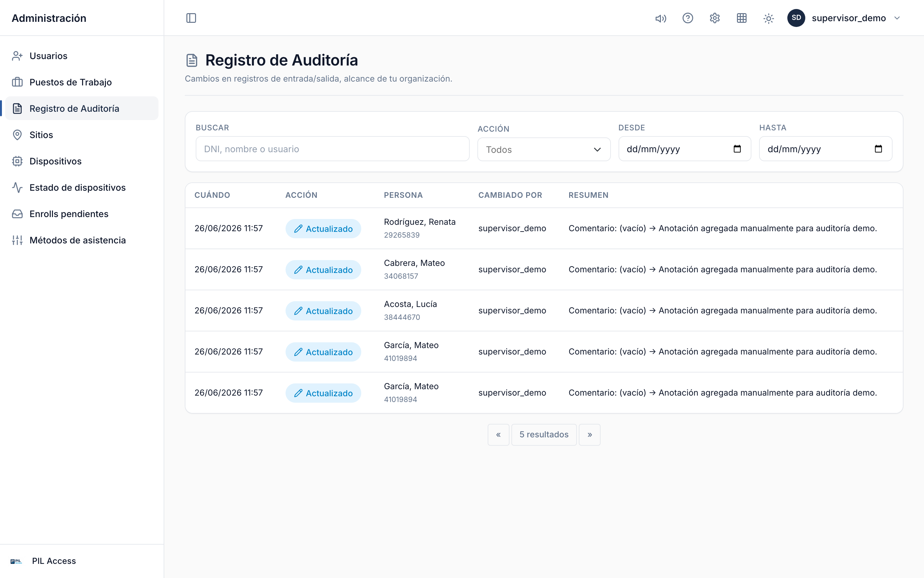Select Sitios menu item
924x578 pixels.
81,135
